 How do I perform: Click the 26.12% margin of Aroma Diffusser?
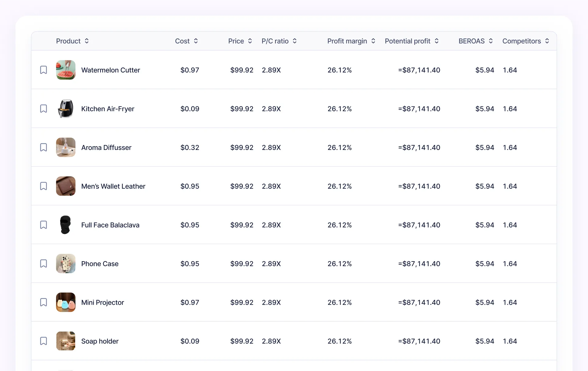pos(340,147)
